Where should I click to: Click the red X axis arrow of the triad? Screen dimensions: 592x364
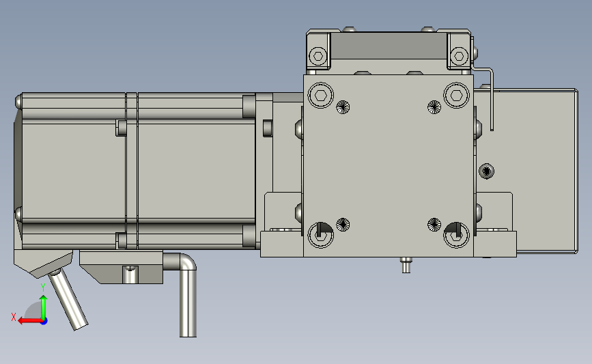(x=29, y=321)
